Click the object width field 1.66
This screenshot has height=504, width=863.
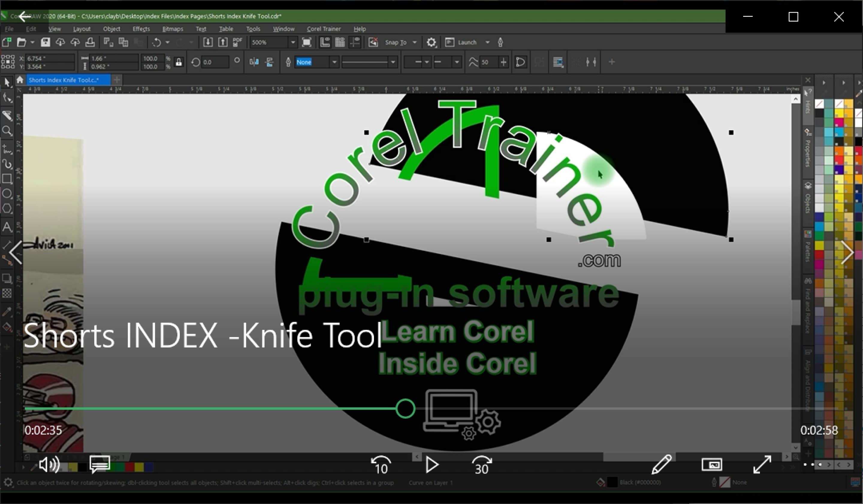[x=114, y=58]
